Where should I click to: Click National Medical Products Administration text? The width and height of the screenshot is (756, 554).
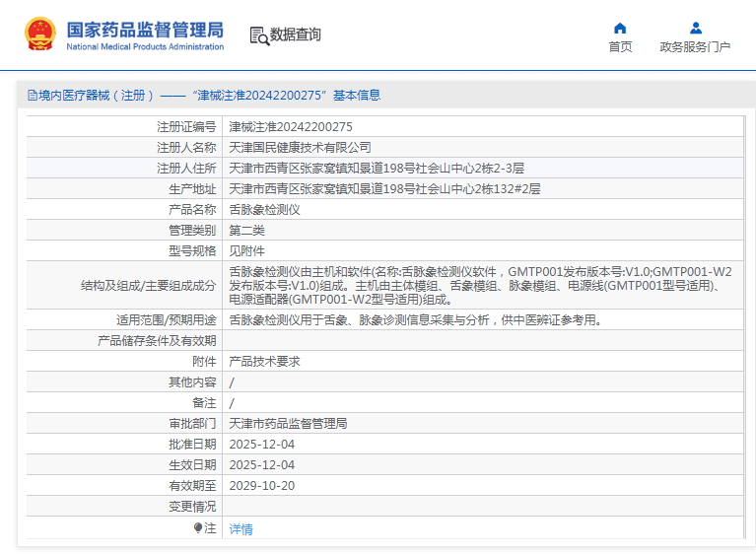pos(145,46)
